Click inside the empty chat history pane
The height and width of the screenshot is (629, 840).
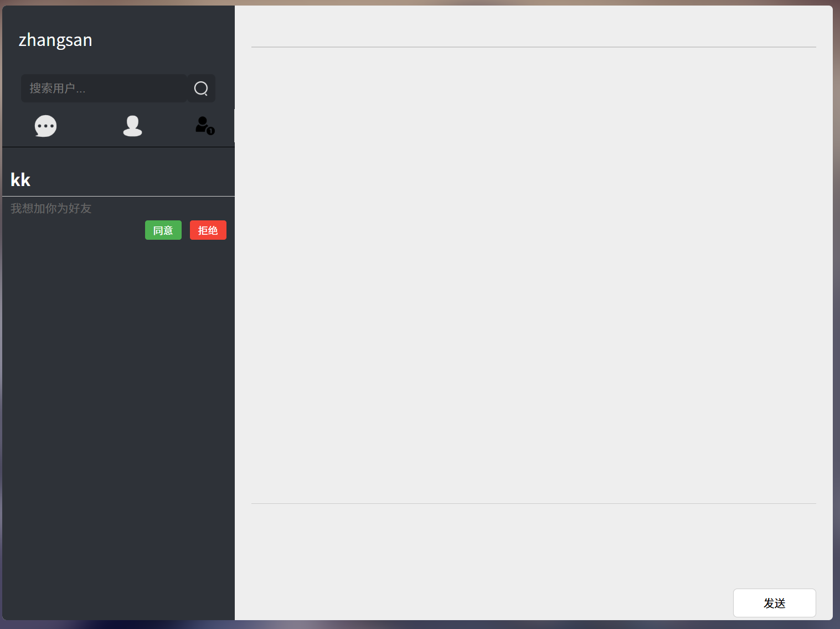pos(534,275)
